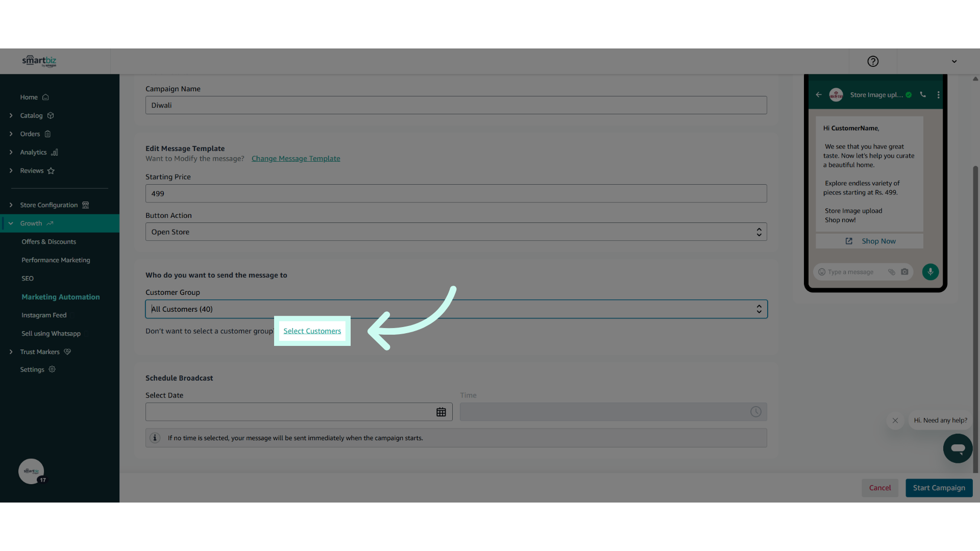Click the Smartbiz logo

click(39, 61)
